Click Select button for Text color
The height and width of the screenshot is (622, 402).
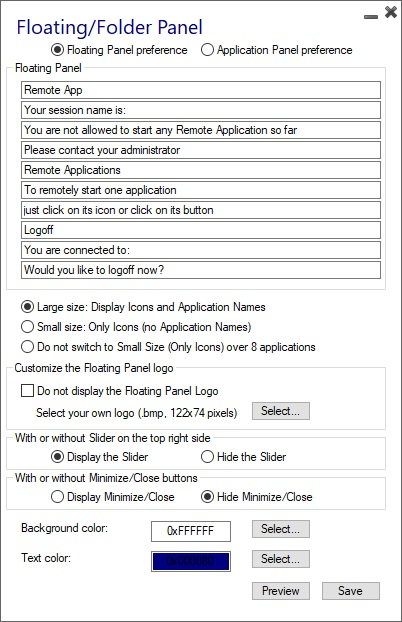point(281,559)
